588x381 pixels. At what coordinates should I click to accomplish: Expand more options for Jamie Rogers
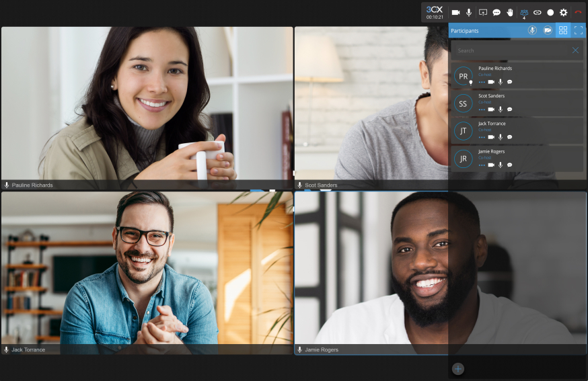click(x=482, y=165)
